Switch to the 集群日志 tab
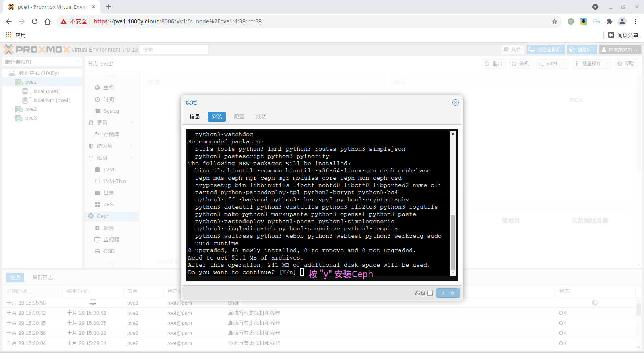The image size is (644, 353). click(43, 278)
